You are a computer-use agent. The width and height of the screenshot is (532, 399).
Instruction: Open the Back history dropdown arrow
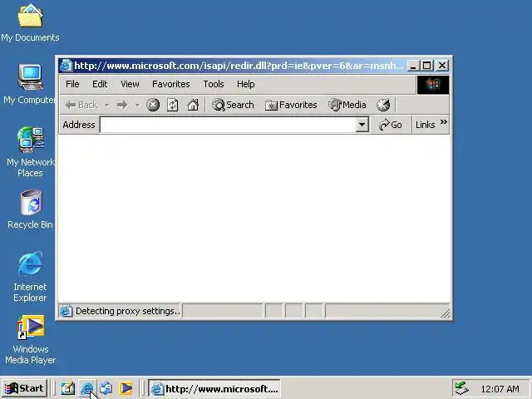(x=106, y=105)
